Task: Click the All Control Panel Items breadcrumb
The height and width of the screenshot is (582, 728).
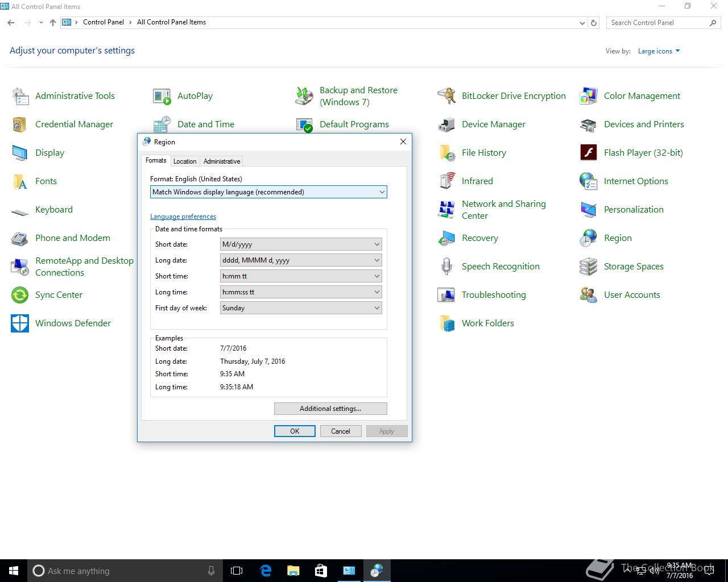Action: click(171, 22)
